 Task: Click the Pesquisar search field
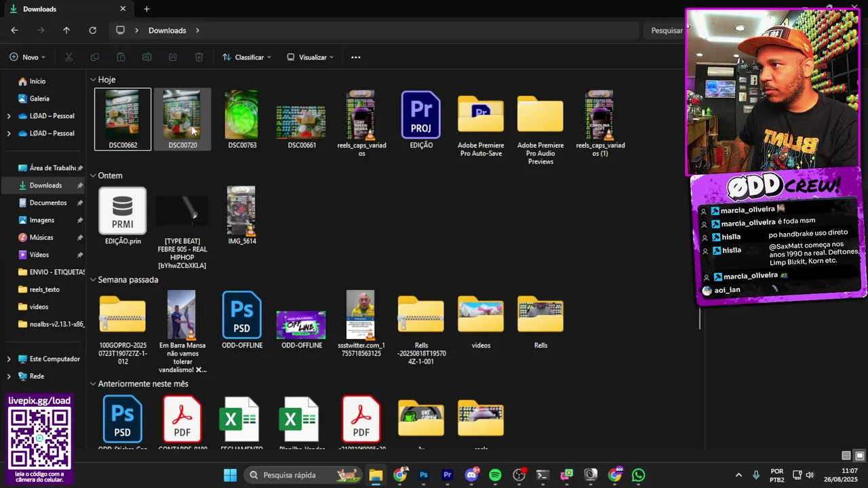[x=666, y=30]
